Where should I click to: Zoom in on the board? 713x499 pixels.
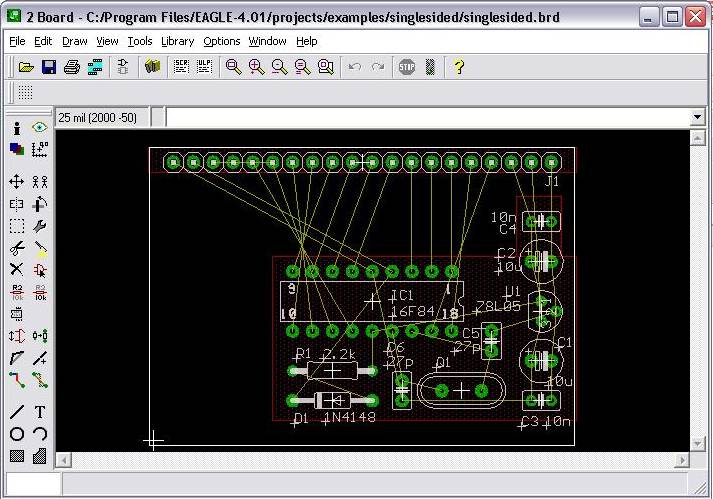256,67
